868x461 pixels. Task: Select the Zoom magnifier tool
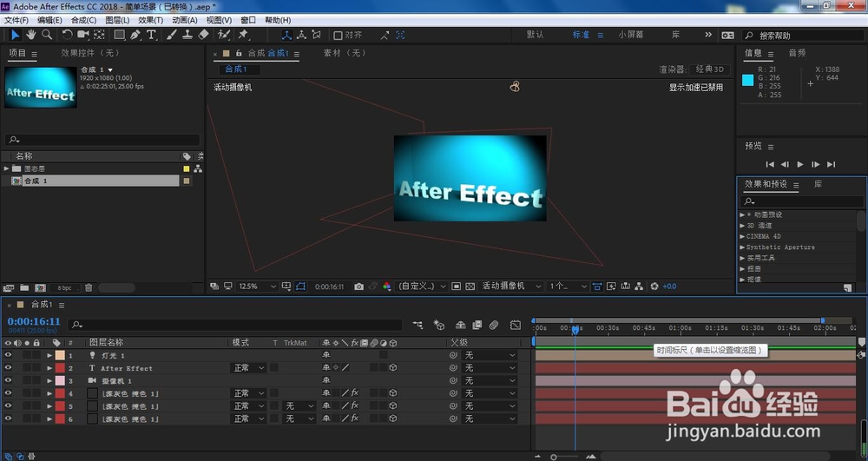47,35
